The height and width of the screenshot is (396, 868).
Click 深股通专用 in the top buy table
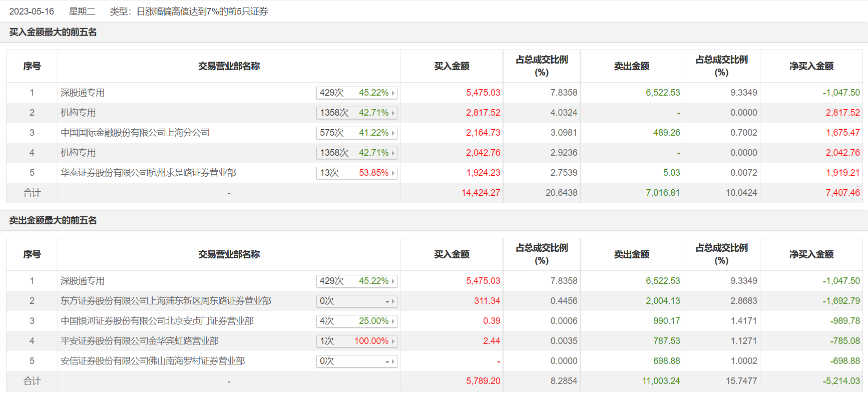coord(83,93)
